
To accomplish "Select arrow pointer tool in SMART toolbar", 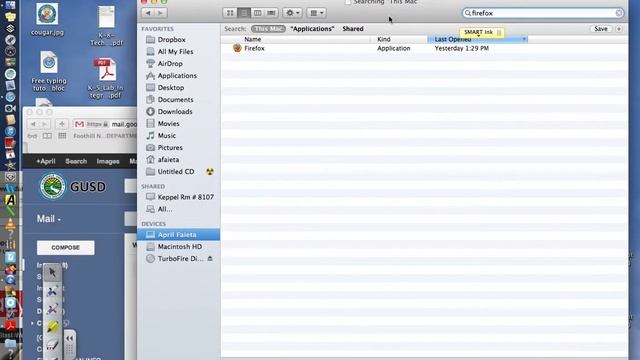I will click(52, 272).
